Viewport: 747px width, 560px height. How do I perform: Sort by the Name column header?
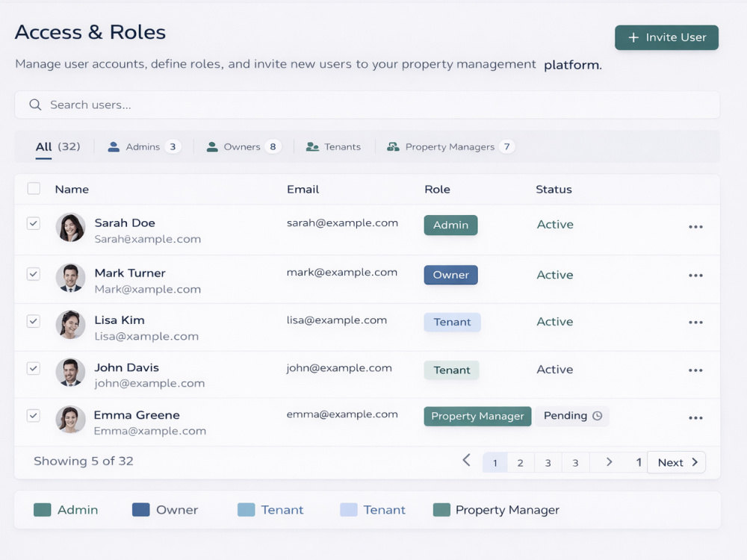pos(72,189)
